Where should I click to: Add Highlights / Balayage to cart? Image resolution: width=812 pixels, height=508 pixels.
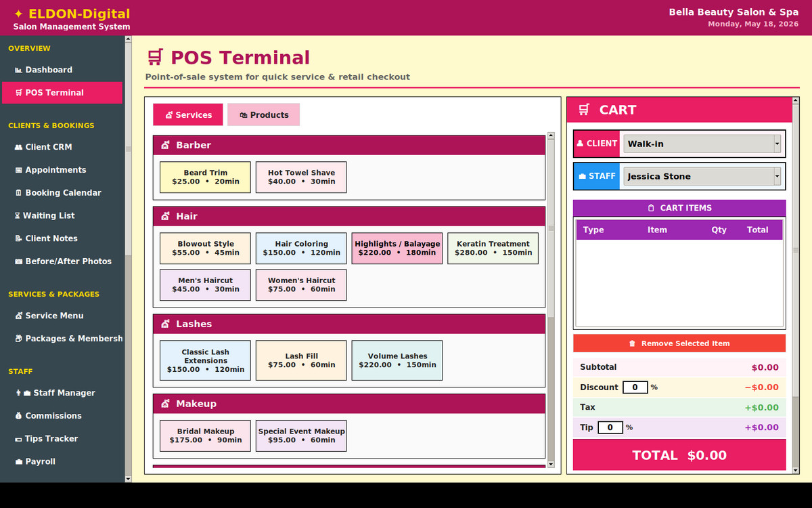click(x=397, y=249)
